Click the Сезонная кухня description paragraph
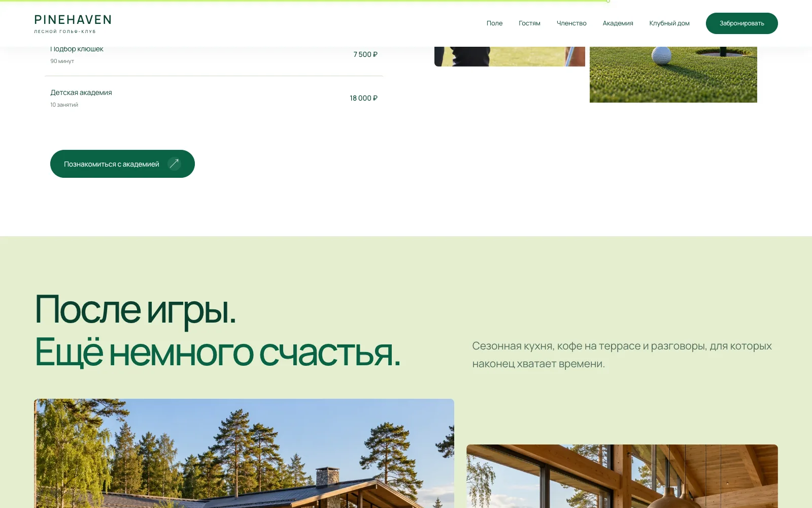 (x=622, y=355)
